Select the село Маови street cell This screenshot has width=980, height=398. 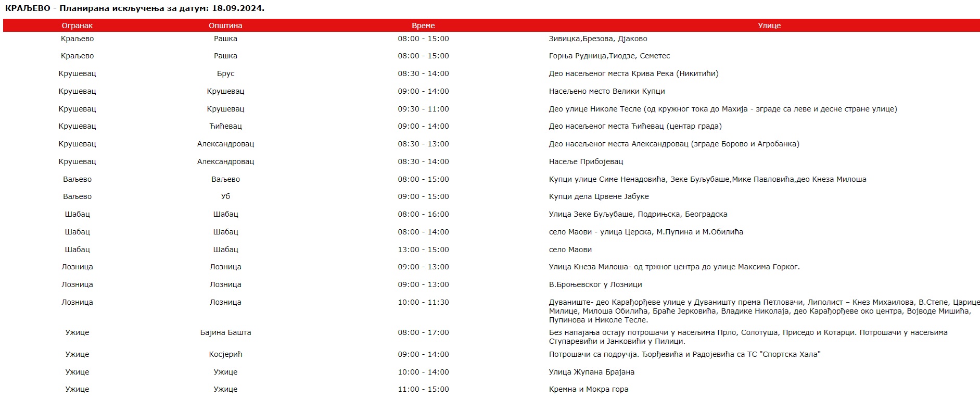570,250
